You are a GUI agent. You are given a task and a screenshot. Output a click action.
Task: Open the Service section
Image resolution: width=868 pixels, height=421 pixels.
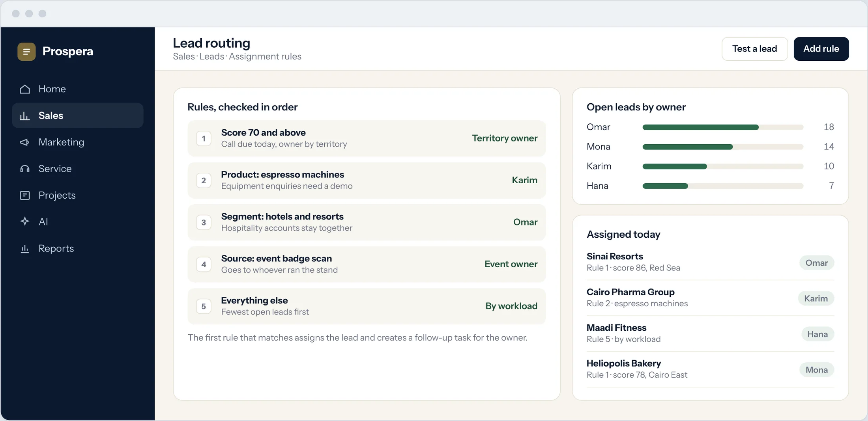tap(78, 169)
